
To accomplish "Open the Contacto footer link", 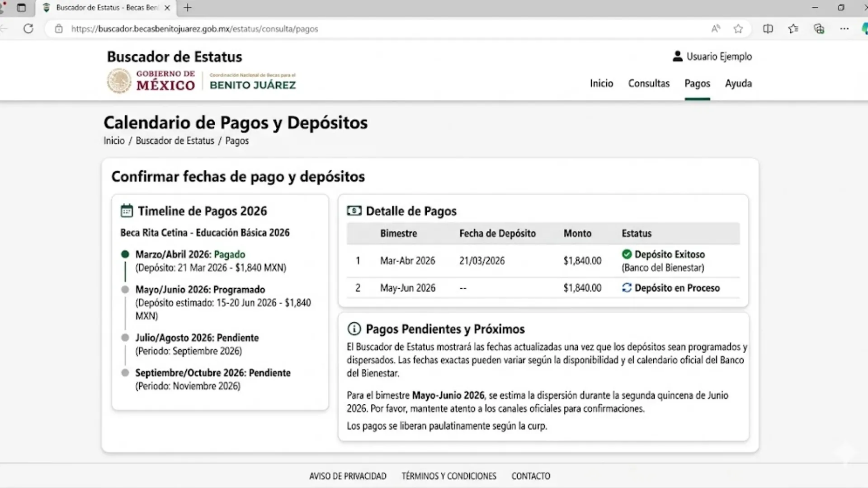I will pyautogui.click(x=531, y=476).
